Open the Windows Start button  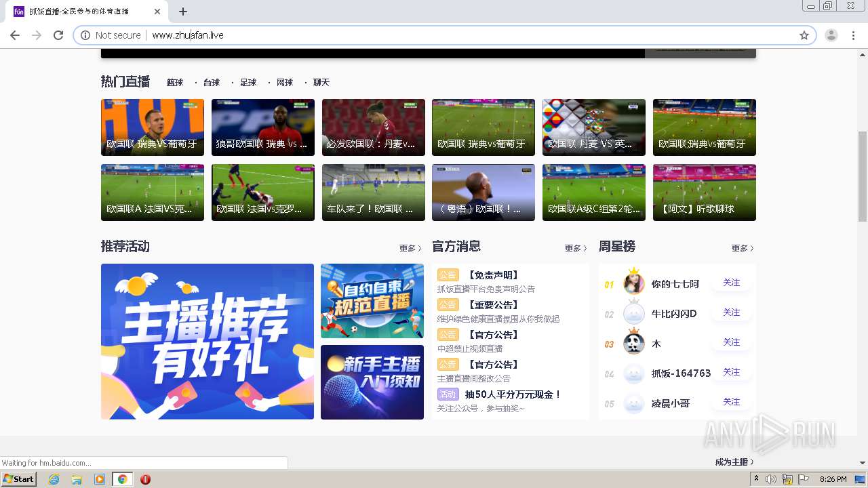[19, 479]
